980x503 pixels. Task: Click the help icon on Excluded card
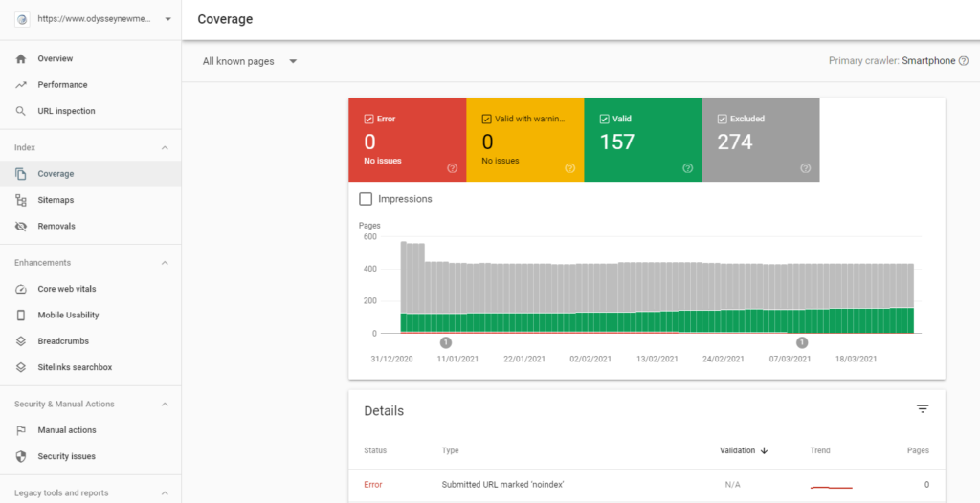click(806, 168)
